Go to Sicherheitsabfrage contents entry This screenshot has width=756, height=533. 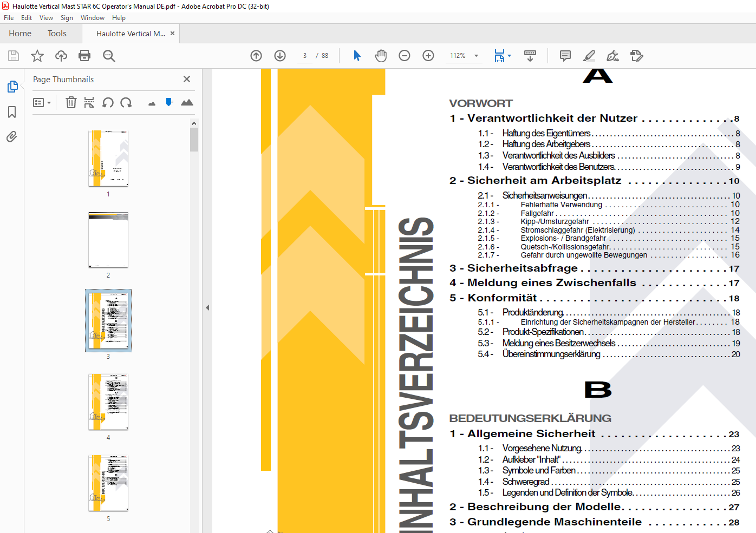point(595,268)
